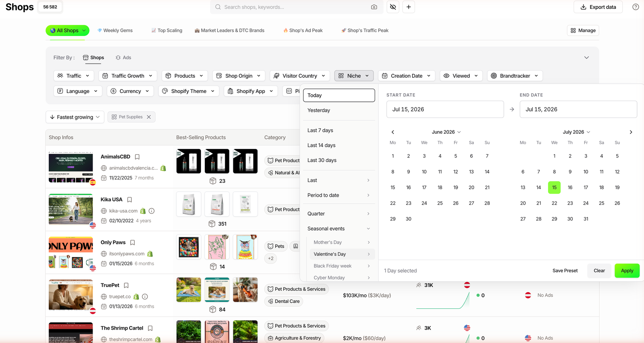Open the Manage views button
This screenshot has height=343, width=644.
[x=583, y=31]
